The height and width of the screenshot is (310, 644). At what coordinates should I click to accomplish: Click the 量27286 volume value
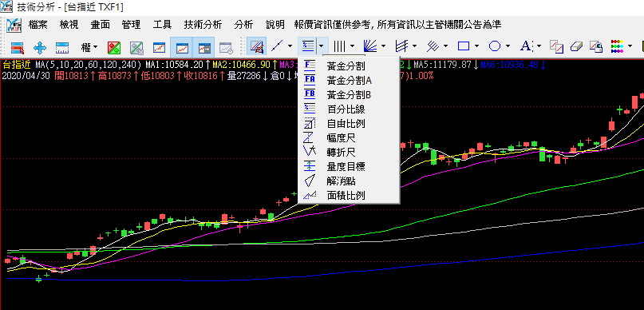pyautogui.click(x=245, y=76)
